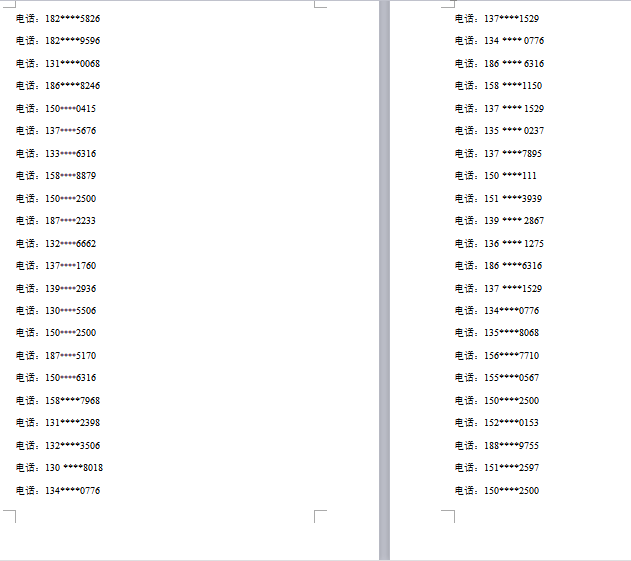The image size is (631, 561).
Task: Click the phone line 156****7710
Action: 497,356
